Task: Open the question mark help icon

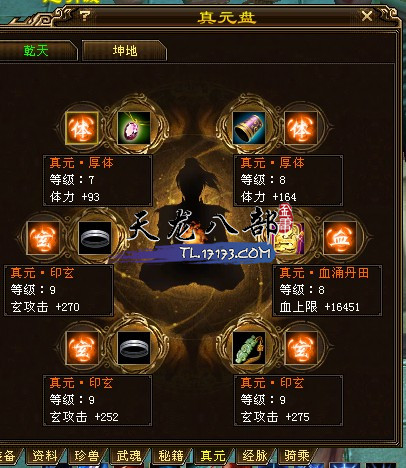Action: [85, 16]
